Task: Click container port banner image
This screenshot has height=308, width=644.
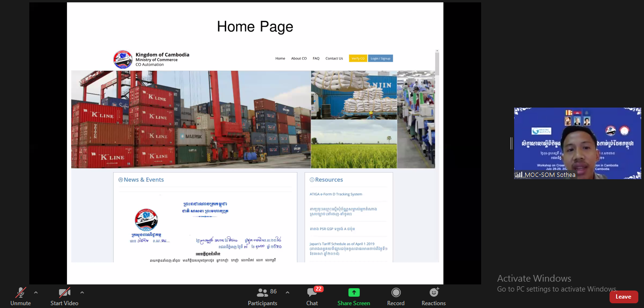Action: pyautogui.click(x=191, y=119)
